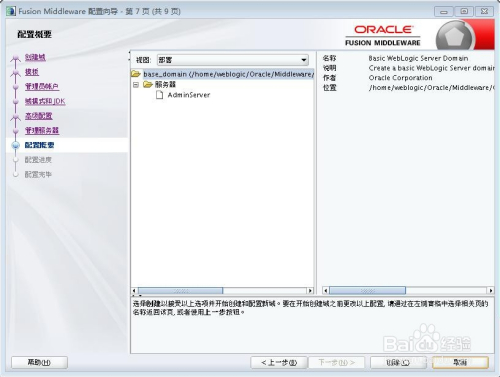Select the AdminServer tree item

[x=189, y=95]
